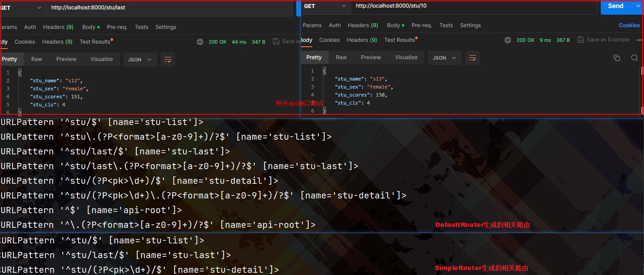This screenshot has height=275, width=644.
Task: Open the Body request tab for stu/10
Action: click(395, 25)
